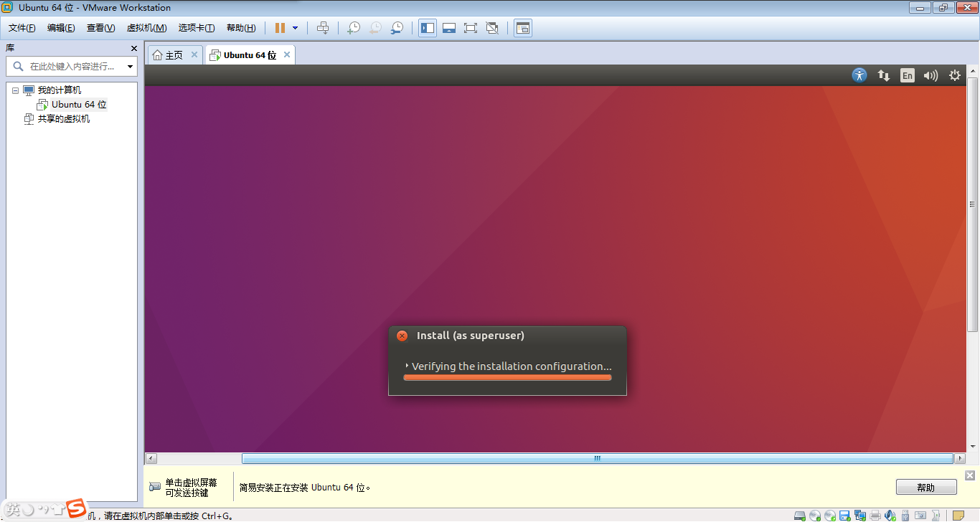
Task: Toggle the console view toolbar button
Action: [523, 28]
